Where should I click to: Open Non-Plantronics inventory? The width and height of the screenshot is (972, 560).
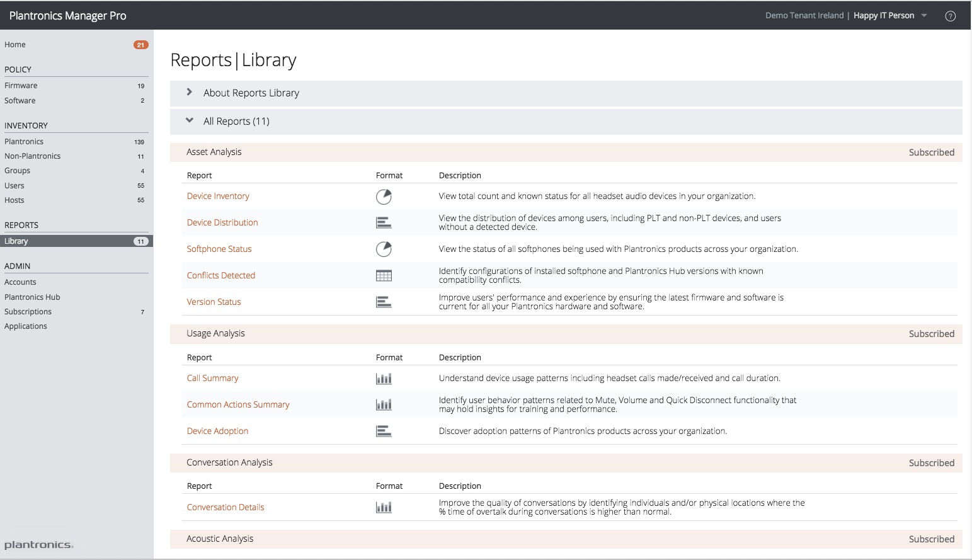point(33,156)
